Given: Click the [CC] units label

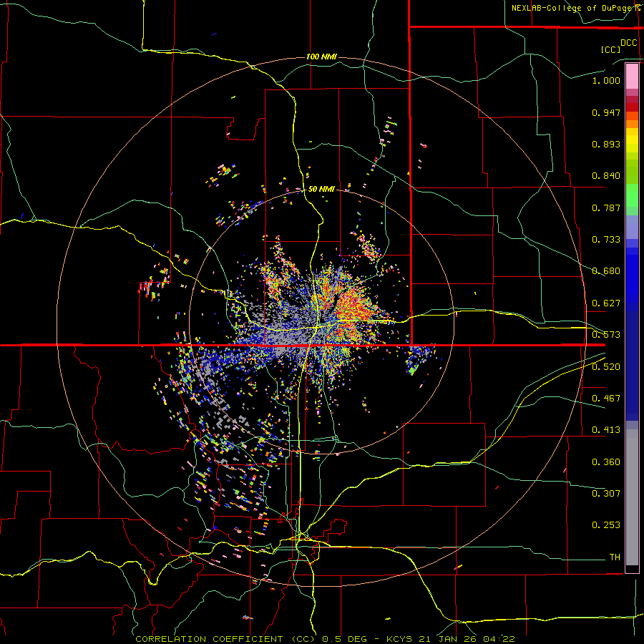Looking at the screenshot, I should [x=610, y=49].
